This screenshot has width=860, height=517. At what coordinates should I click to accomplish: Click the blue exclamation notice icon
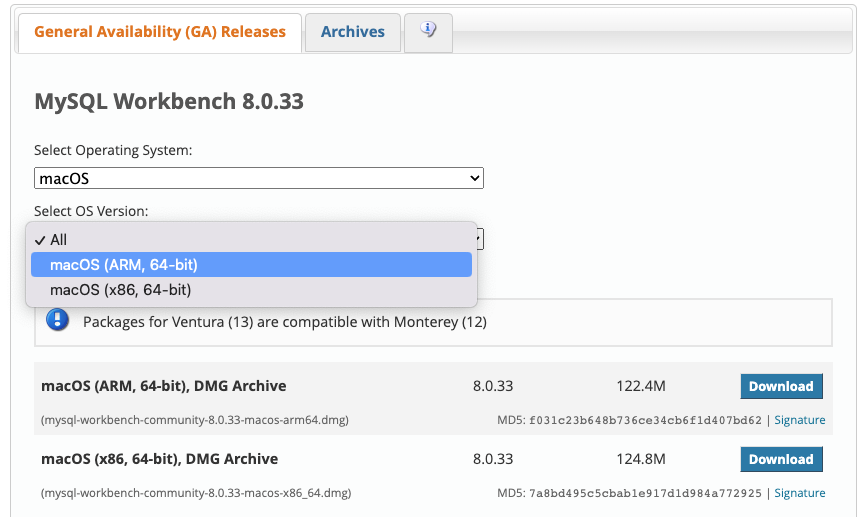(x=58, y=320)
